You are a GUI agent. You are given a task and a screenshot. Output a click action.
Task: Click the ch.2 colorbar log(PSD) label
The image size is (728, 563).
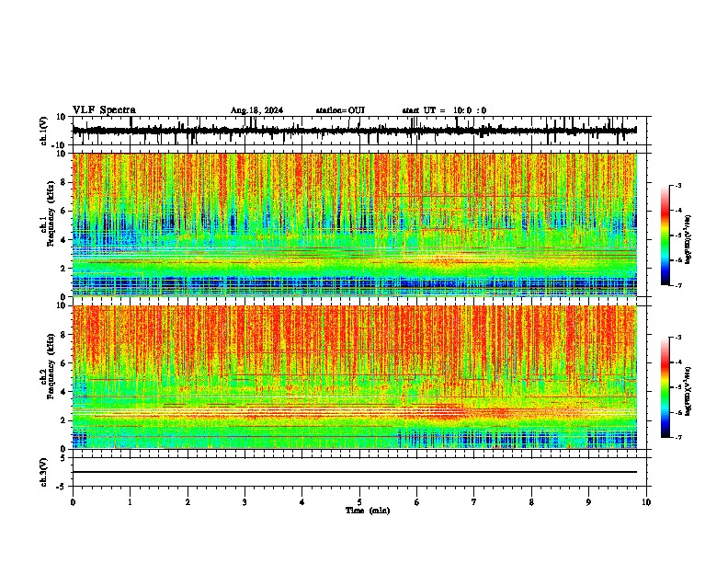pos(688,391)
